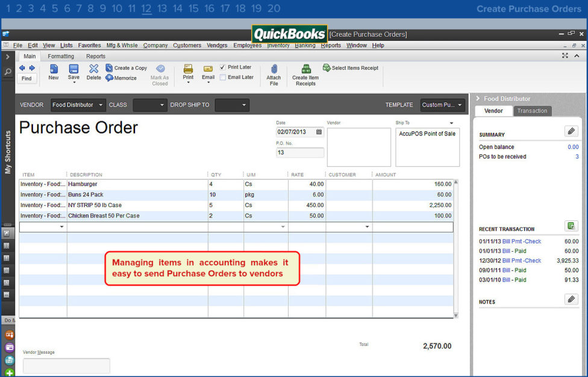Click the line items scrollbar down arrow
This screenshot has height=377, width=588.
point(456,316)
